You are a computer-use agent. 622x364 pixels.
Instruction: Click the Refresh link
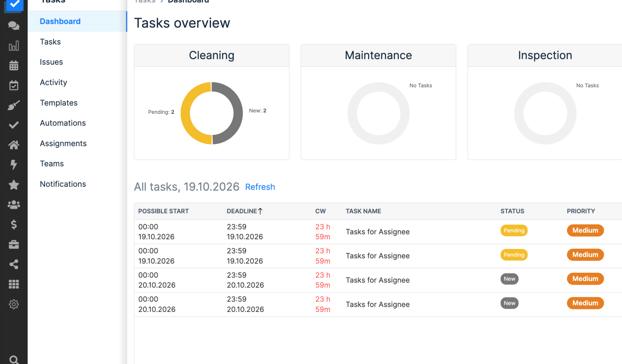coord(260,187)
